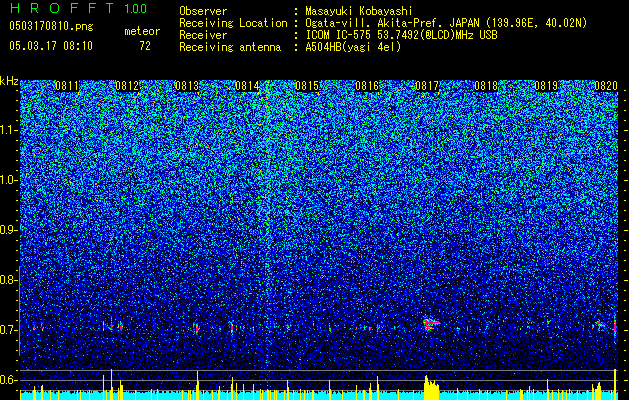The image size is (629, 400).
Task: Click the 0.7 kHz axis label
Action: pyautogui.click(x=8, y=330)
